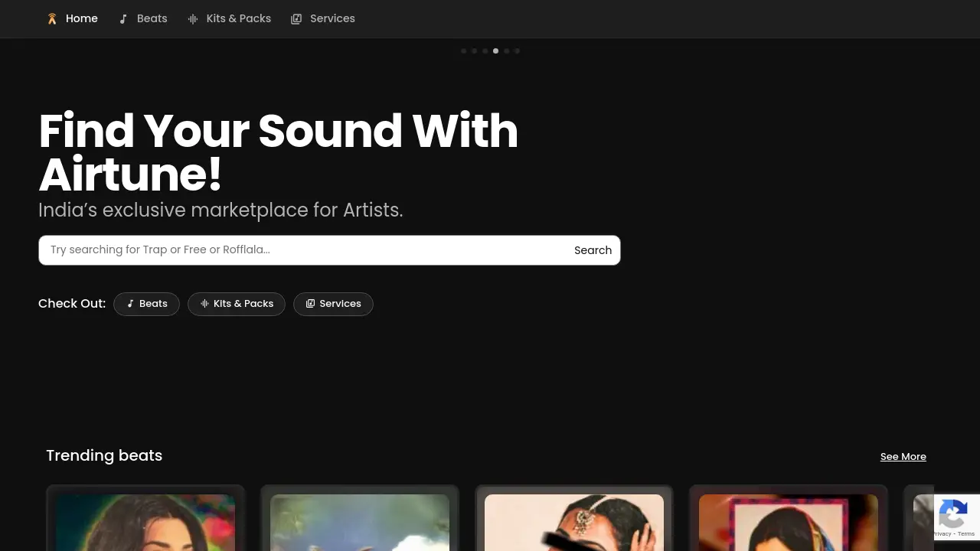
Task: Click the Beats chip under Check Out
Action: (146, 303)
